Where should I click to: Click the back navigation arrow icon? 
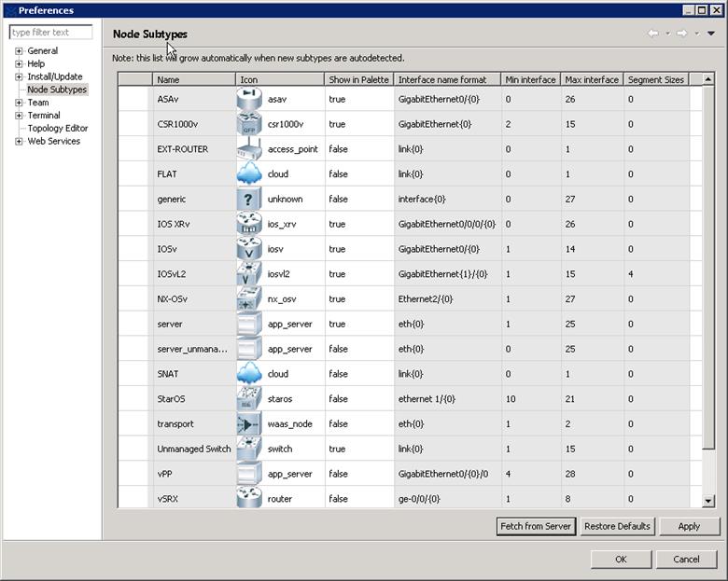coord(653,33)
